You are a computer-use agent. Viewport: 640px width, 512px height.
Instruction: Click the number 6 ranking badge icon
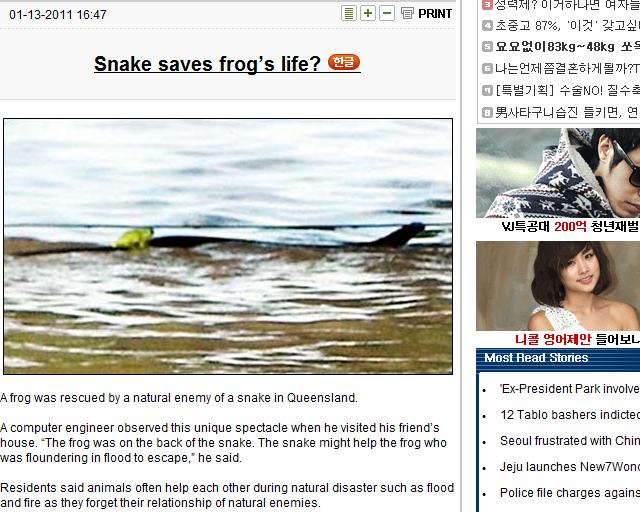pos(487,68)
